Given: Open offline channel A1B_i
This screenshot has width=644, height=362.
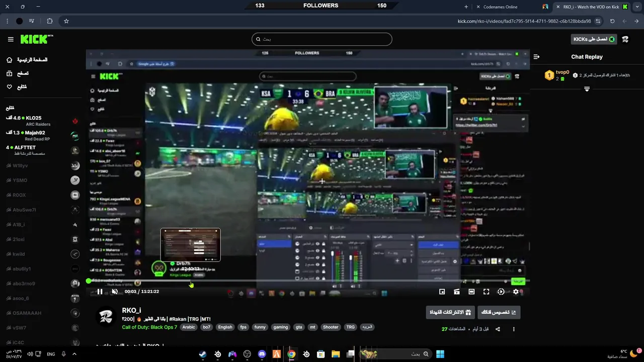Looking at the screenshot, I should 42,225.
